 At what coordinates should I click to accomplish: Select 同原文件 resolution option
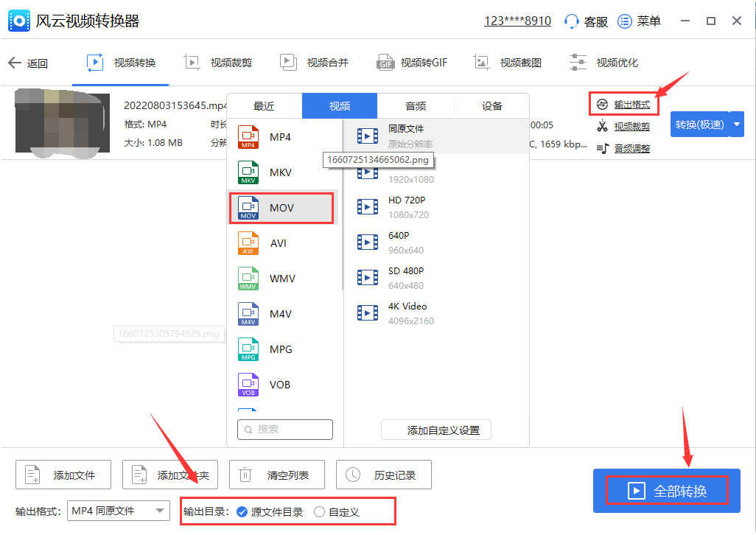coord(436,136)
